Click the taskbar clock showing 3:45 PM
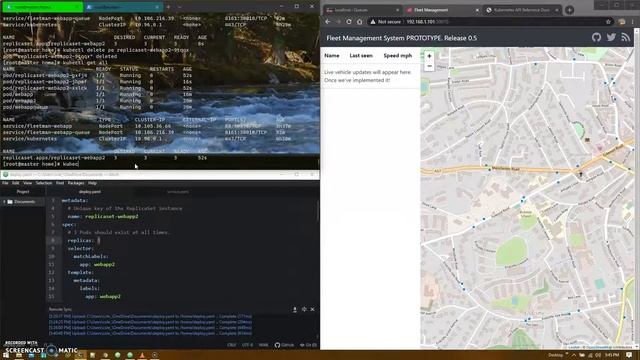Viewport: 640px width, 360px height. point(612,355)
